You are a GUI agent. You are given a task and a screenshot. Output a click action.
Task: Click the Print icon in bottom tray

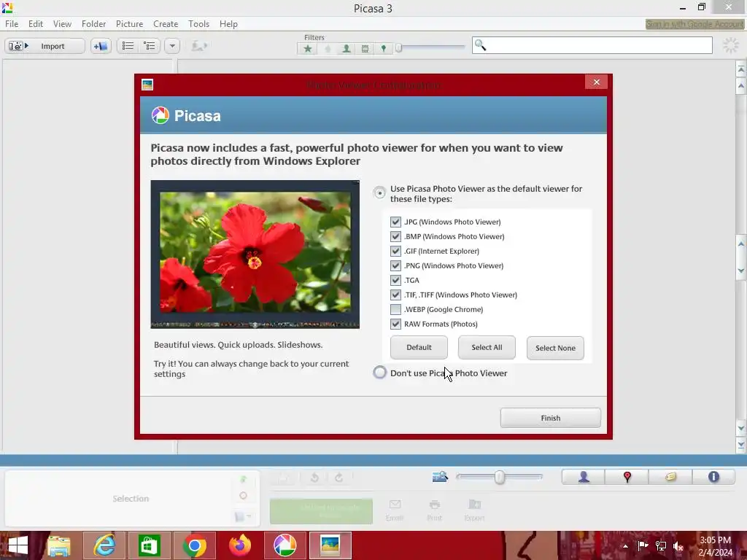[x=434, y=510]
